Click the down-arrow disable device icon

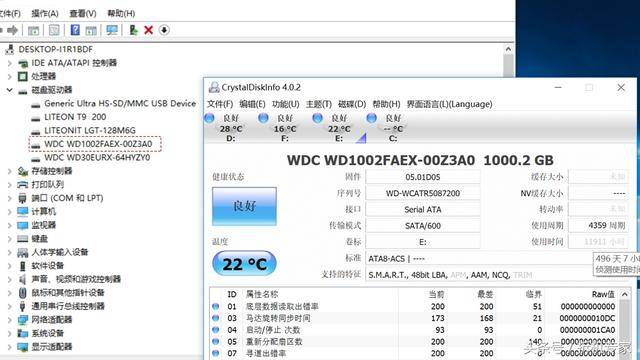164,30
